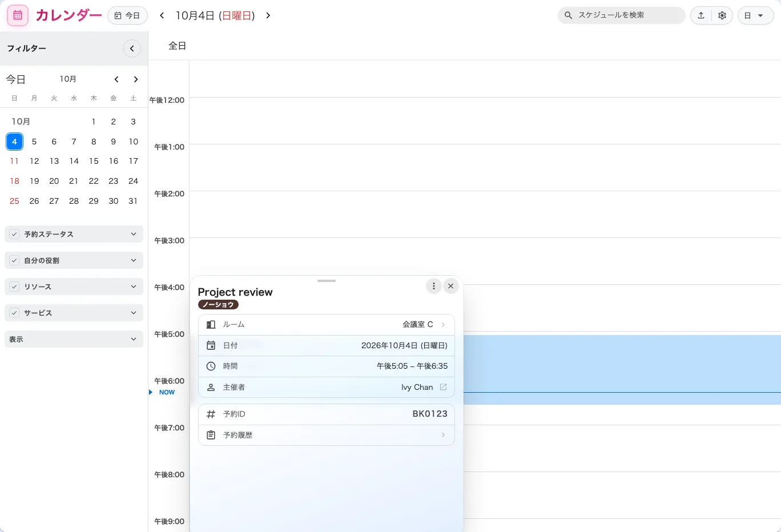Expand the 表示 section
Image resolution: width=781 pixels, height=532 pixels.
[74, 339]
